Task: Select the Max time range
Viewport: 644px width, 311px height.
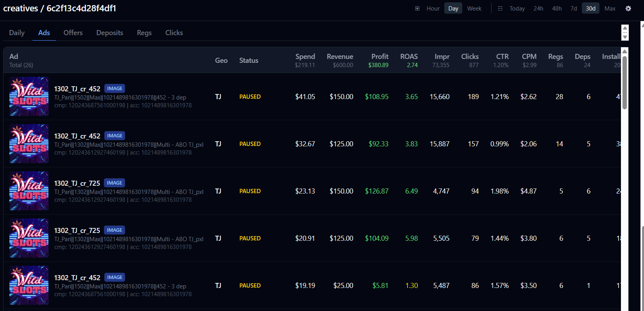Action: [x=610, y=9]
